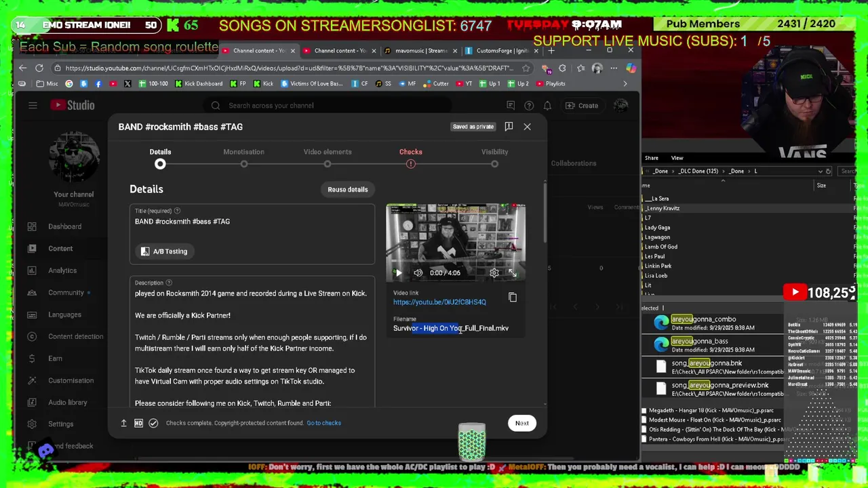
Task: Click the HD processing status icon
Action: [138, 423]
